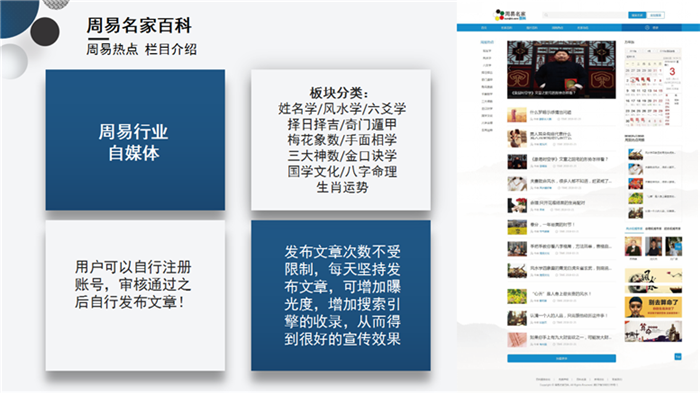Click the blue load-more bar below articles
Viewport: 700px width, 393px height.
(561, 358)
